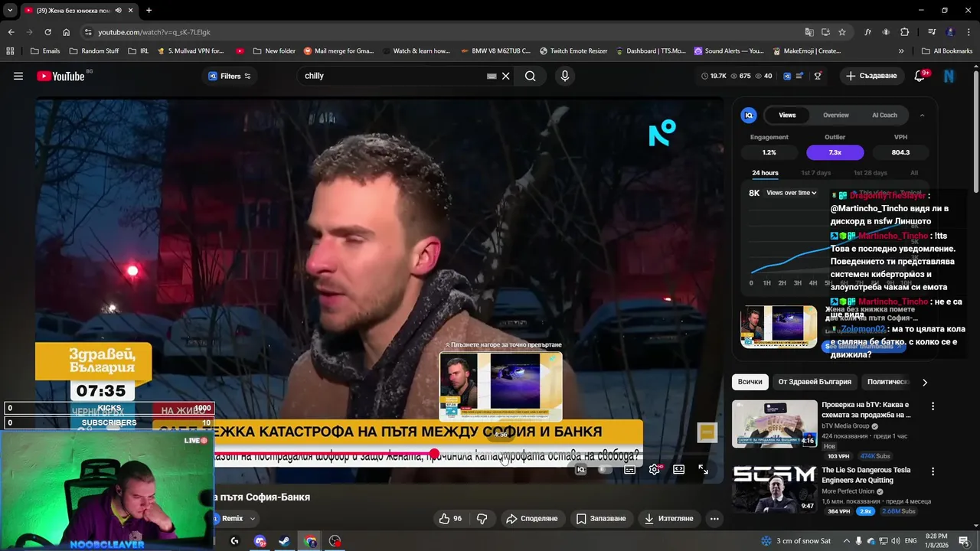Open the YouTube hamburger guide menu
Viewport: 980px width, 551px height.
(x=18, y=76)
